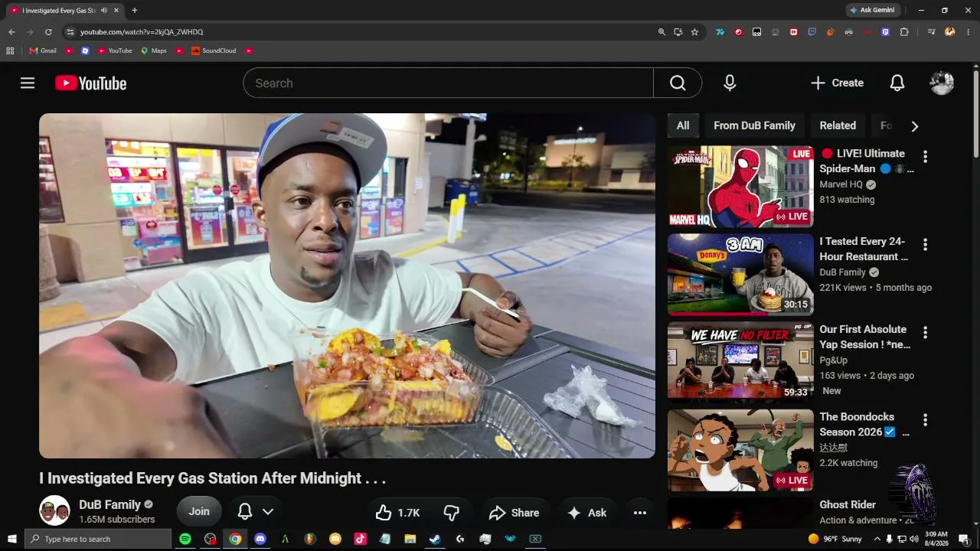
Task: Bookmark this page with the star icon
Action: point(694,32)
